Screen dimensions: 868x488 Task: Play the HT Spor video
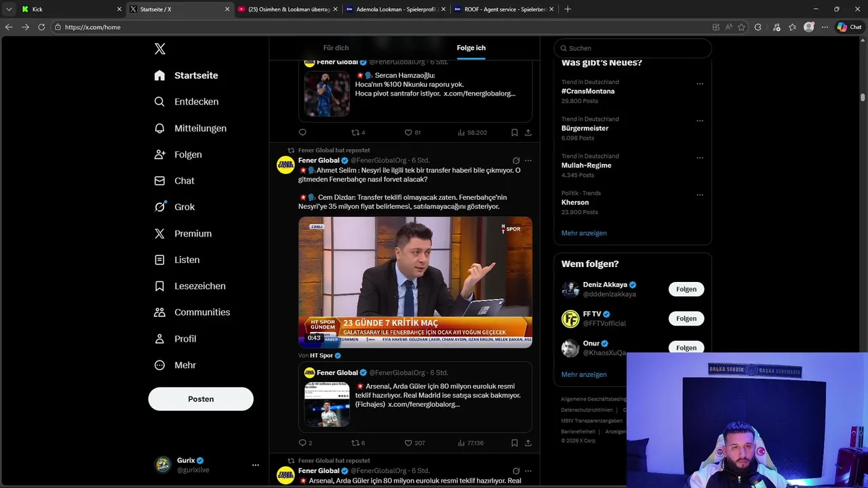[415, 282]
